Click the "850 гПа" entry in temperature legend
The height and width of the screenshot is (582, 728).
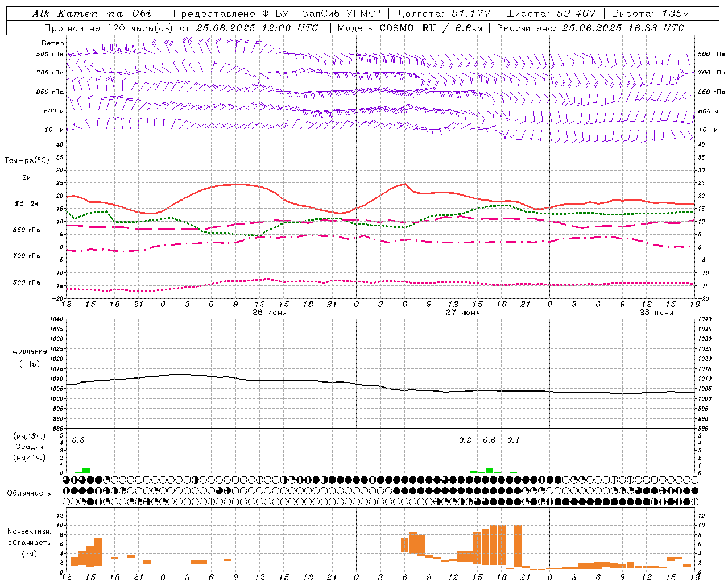pos(27,230)
